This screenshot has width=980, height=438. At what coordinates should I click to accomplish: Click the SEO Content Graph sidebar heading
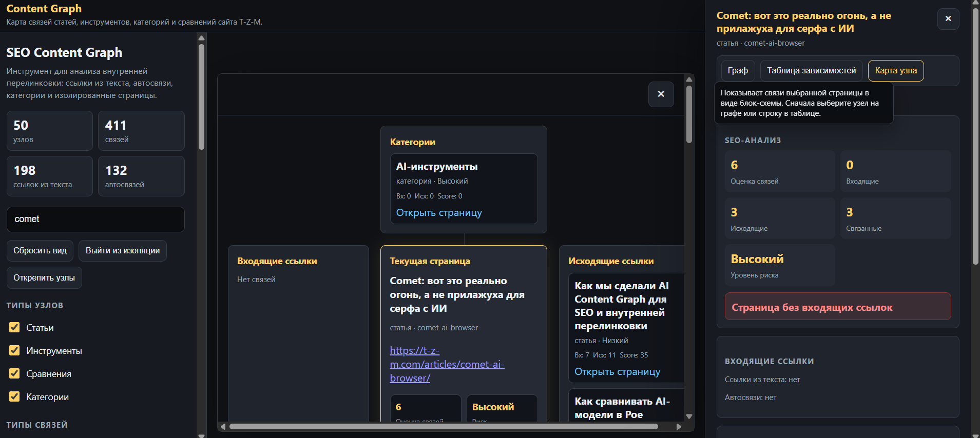coord(64,52)
